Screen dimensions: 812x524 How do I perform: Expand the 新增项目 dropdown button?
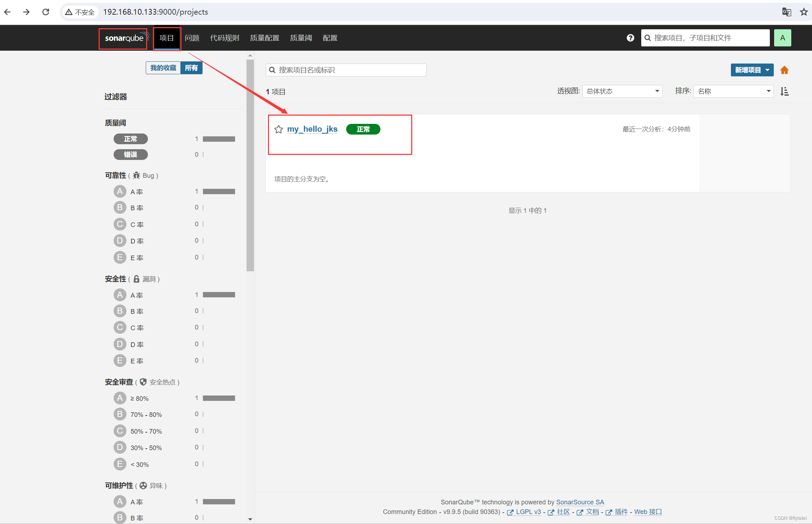pos(752,70)
